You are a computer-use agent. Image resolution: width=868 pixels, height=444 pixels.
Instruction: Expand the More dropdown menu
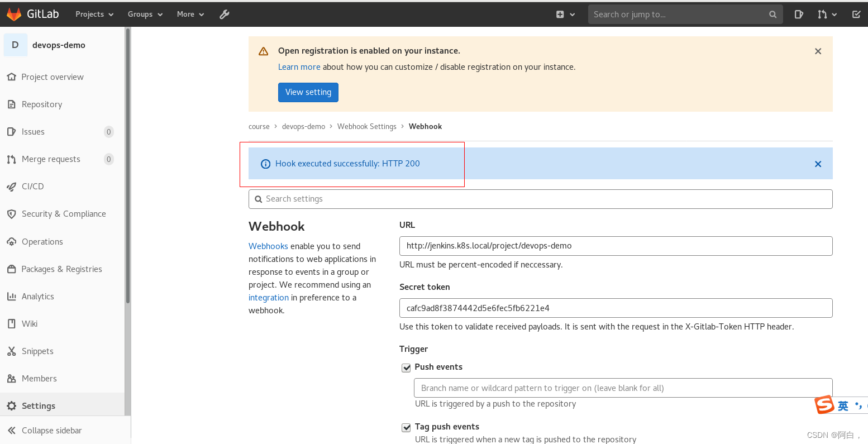click(190, 15)
